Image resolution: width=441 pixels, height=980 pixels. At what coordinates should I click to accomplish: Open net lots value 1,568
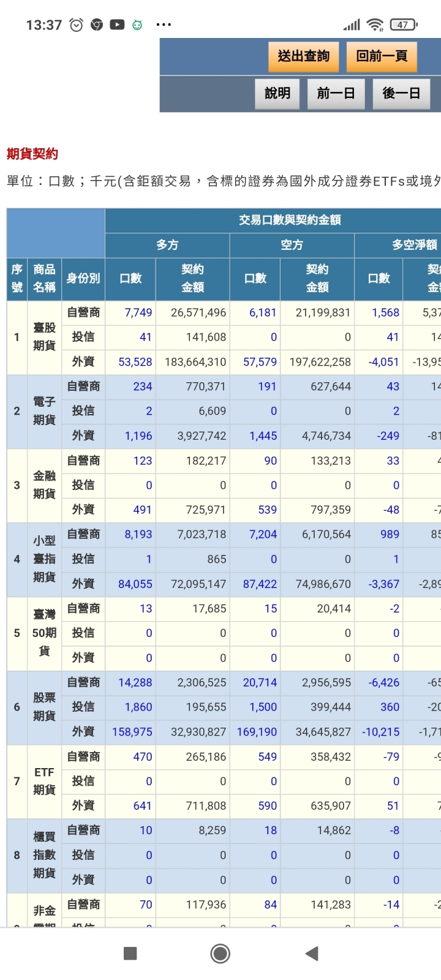(386, 312)
